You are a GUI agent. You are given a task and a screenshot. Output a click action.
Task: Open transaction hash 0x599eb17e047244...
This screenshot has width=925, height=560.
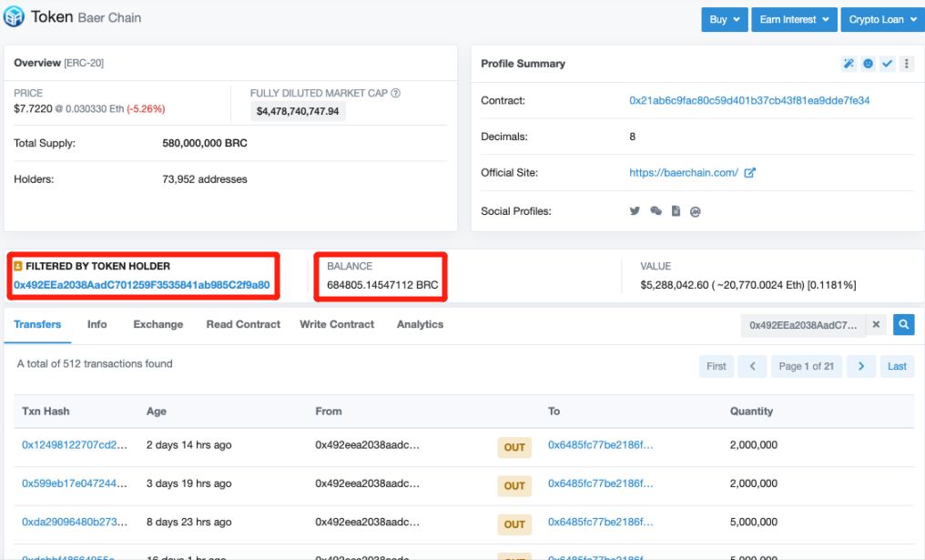pyautogui.click(x=75, y=484)
